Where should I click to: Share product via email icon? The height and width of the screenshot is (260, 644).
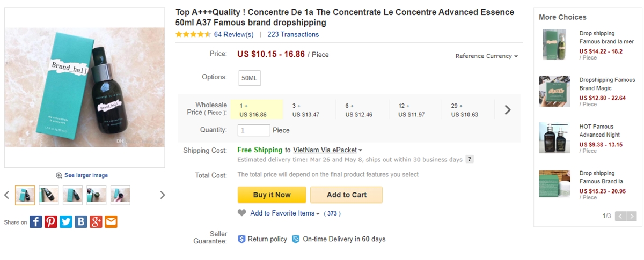click(x=111, y=221)
